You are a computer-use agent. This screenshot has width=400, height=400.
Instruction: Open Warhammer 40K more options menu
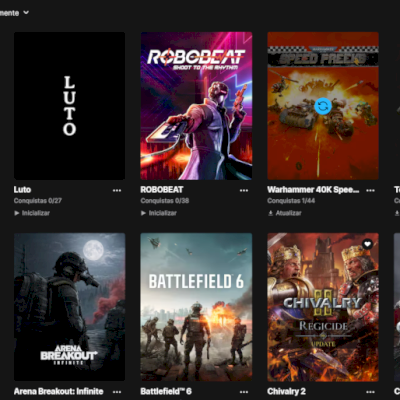click(370, 190)
